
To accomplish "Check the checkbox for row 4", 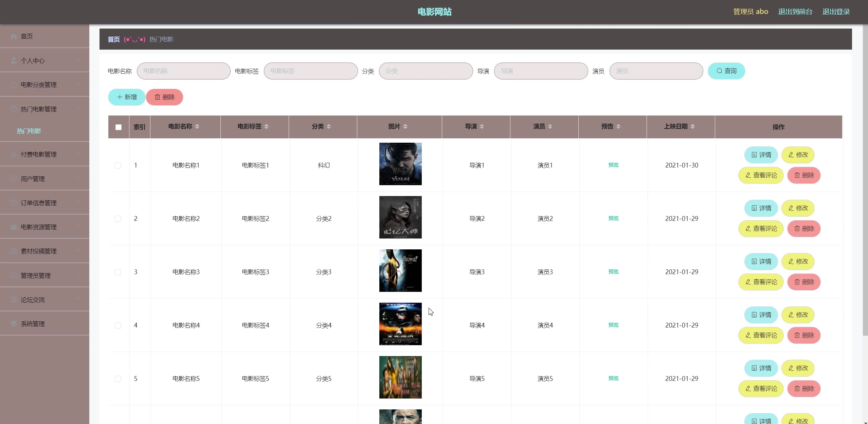I will tap(118, 325).
